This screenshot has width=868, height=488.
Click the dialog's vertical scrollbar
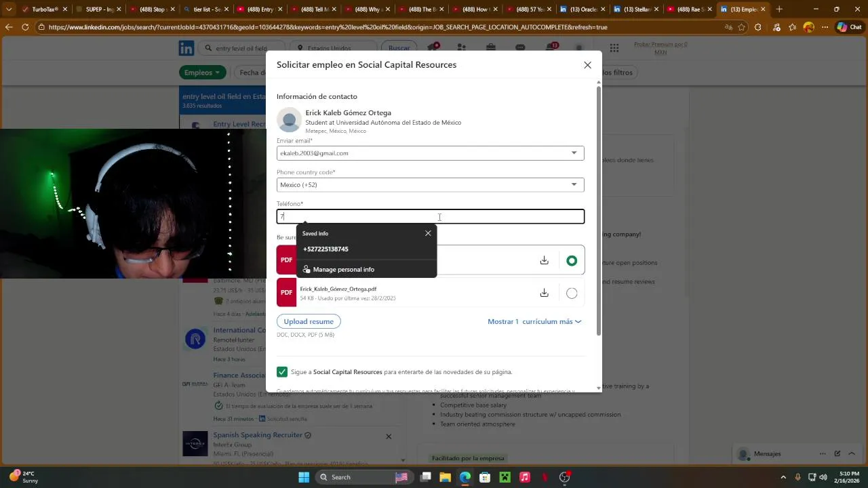point(598,210)
